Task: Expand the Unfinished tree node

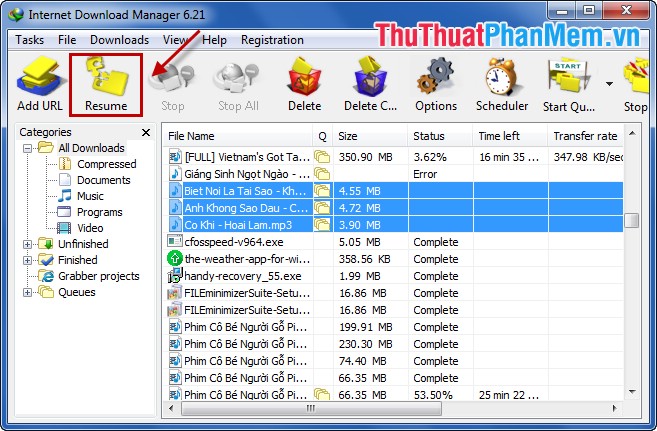Action: tap(27, 244)
